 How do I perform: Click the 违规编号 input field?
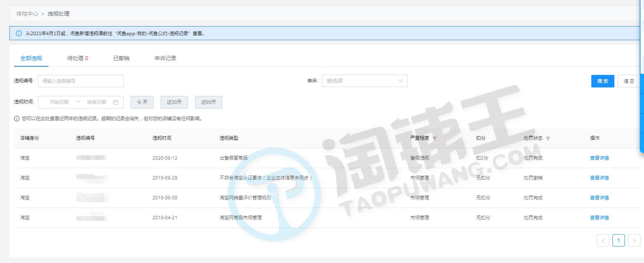[x=80, y=81]
